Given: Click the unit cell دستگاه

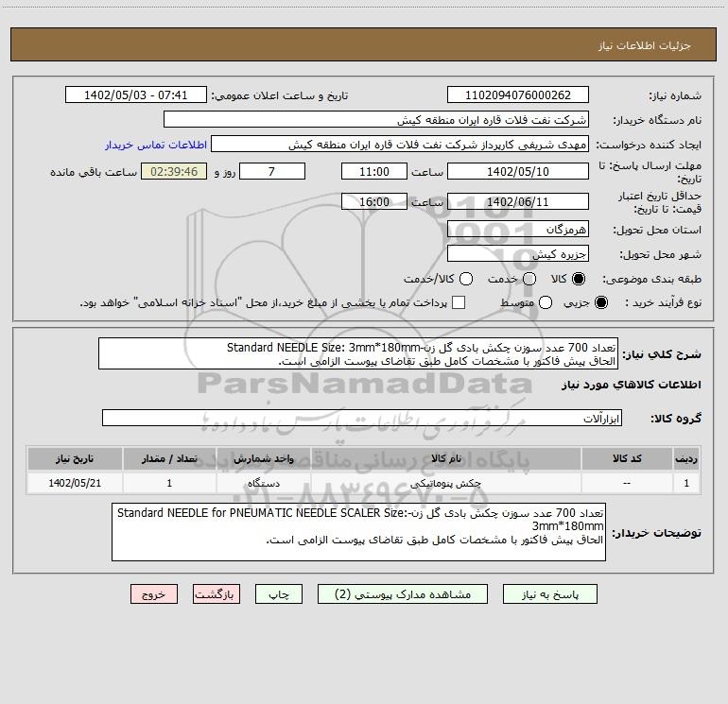Looking at the screenshot, I should click(263, 483).
